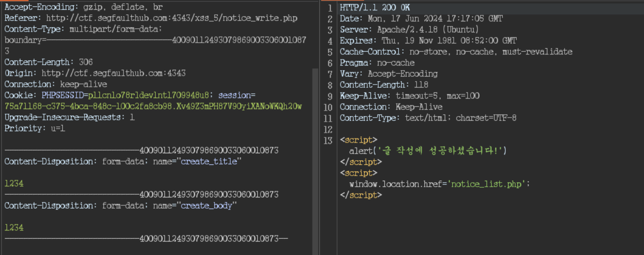Click the alert() line with Korean message
Screen dimensions: 644x255
pos(428,151)
